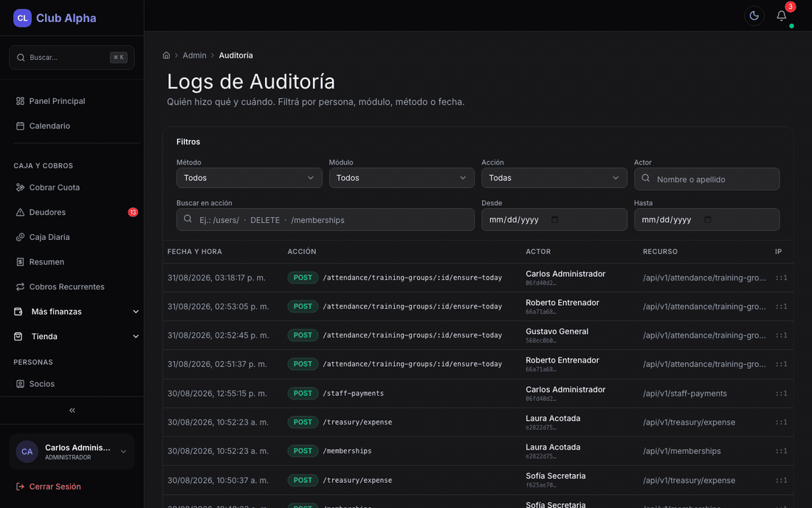
Task: Click POST badge in /staff-payments row
Action: [303, 394]
